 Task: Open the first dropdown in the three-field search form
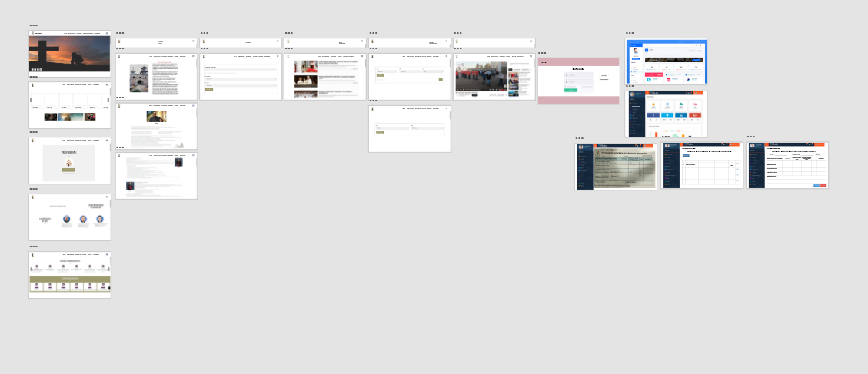pos(386,71)
